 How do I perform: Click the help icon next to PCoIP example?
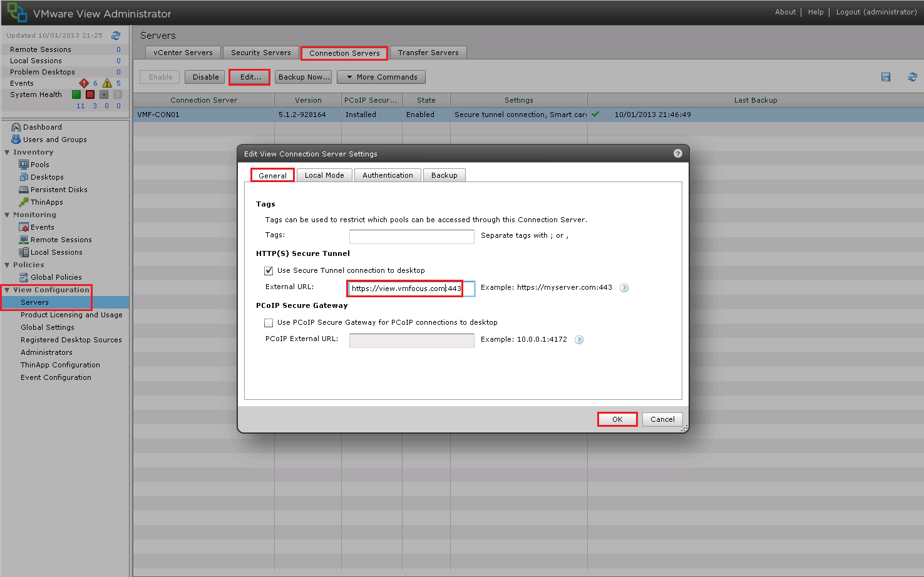(579, 340)
